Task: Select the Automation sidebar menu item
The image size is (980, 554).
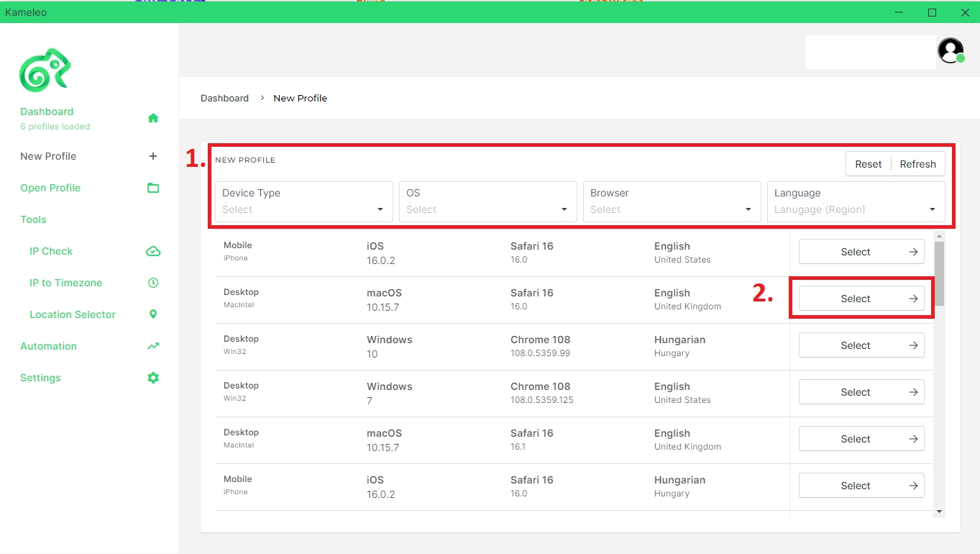Action: [48, 346]
